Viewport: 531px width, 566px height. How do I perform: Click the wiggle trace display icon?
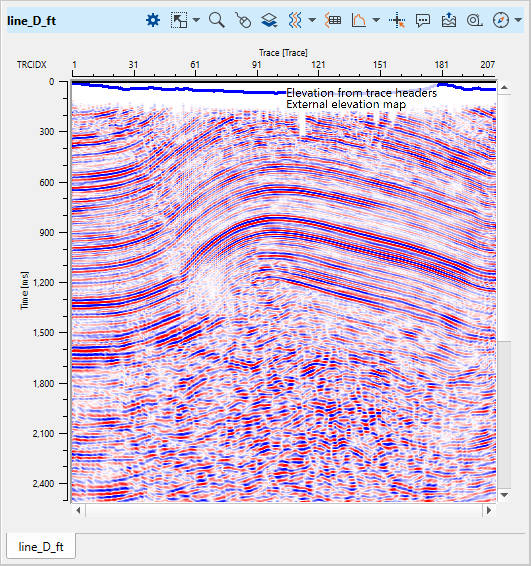point(295,20)
